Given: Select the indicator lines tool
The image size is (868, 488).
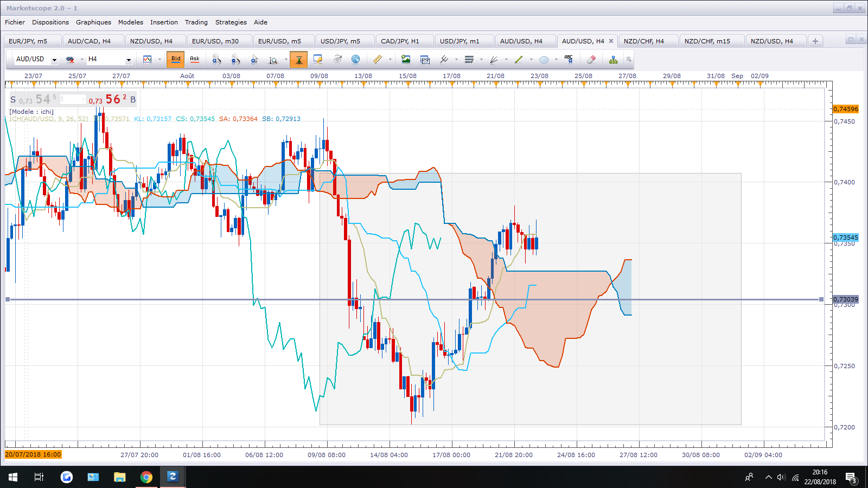Looking at the screenshot, I should pos(444,60).
